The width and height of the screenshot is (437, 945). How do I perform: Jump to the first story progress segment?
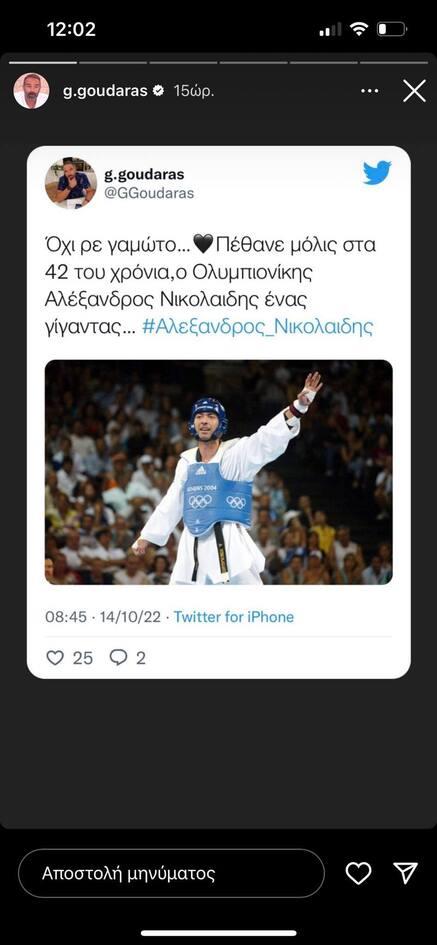43,62
